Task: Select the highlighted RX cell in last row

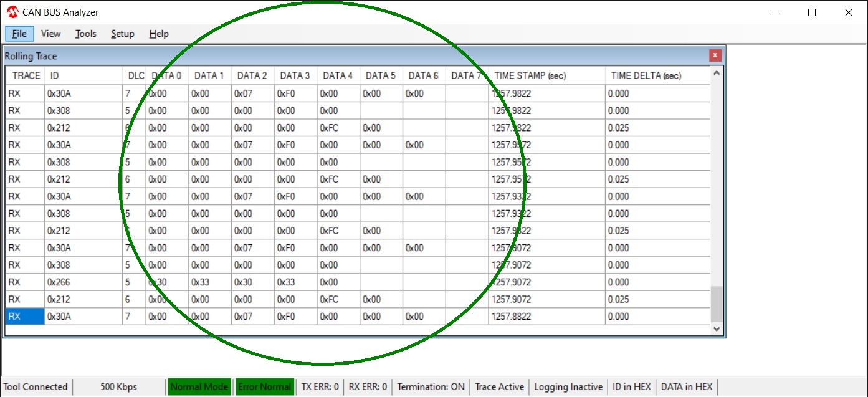Action: (x=25, y=317)
